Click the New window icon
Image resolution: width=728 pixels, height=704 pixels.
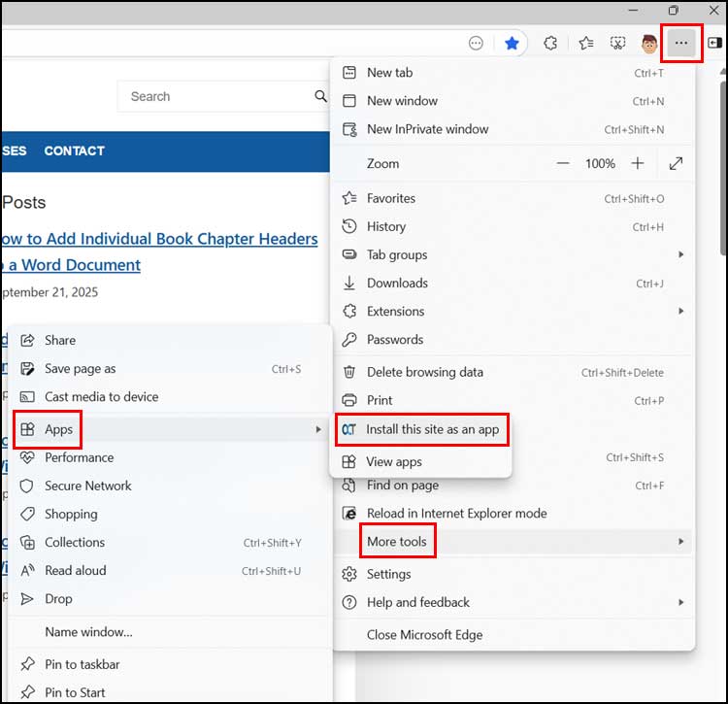[349, 101]
